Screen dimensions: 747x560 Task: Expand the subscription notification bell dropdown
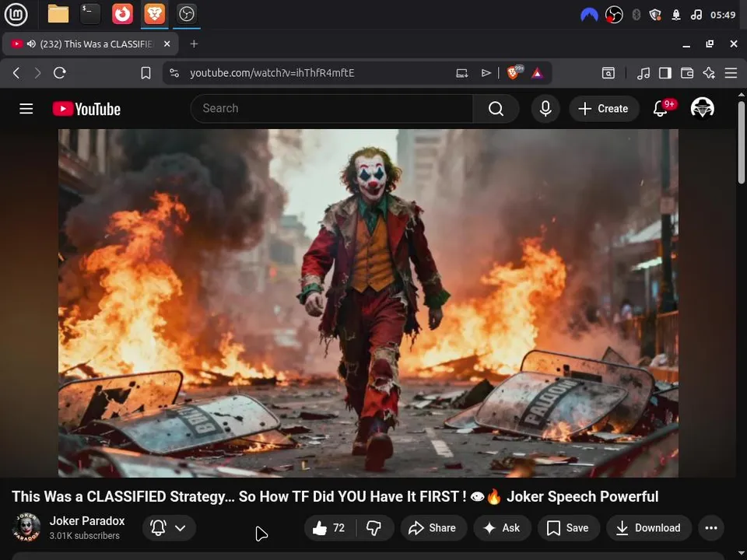click(169, 527)
